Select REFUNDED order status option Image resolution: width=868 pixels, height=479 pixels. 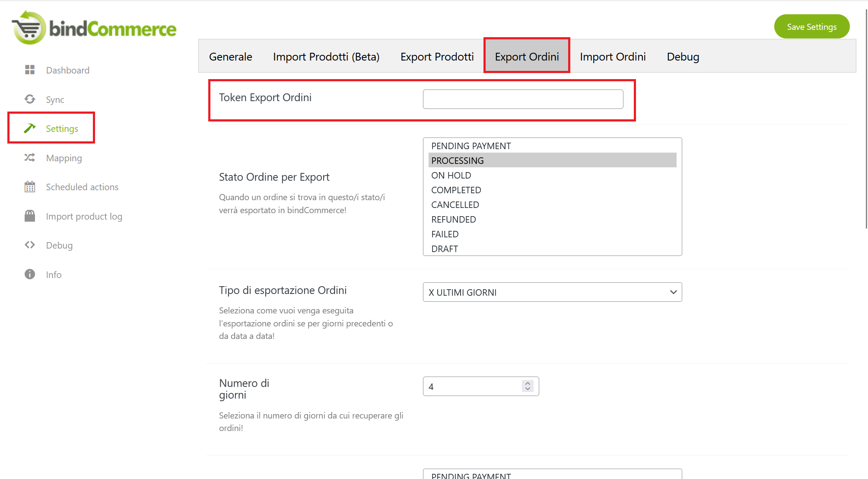454,220
